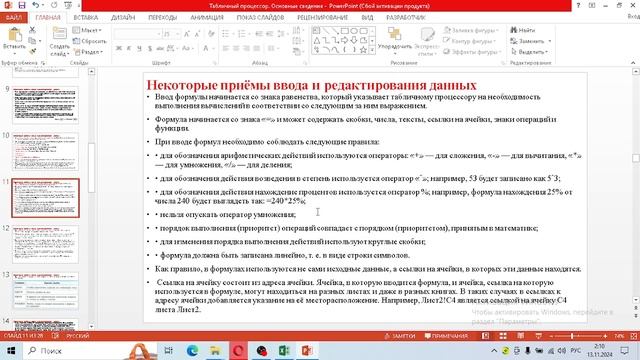Open the Упорядочить (Arrange) menu
The image size is (640, 360).
click(x=395, y=41)
